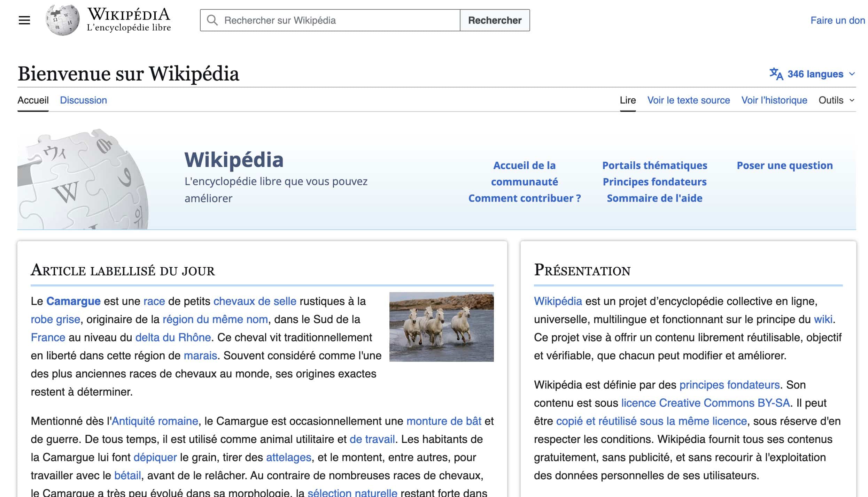Image resolution: width=868 pixels, height=497 pixels.
Task: Click the Rechercher button
Action: tap(495, 20)
